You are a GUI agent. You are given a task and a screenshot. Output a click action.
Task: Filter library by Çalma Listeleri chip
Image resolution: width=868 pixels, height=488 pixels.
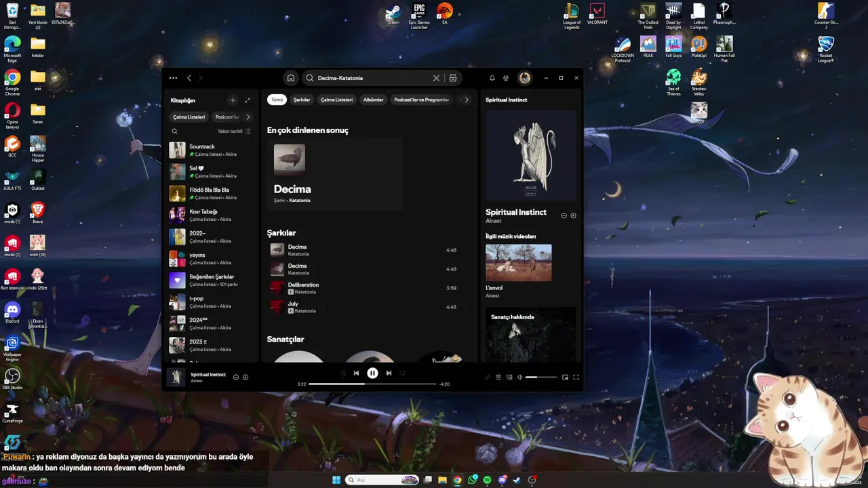tap(189, 117)
